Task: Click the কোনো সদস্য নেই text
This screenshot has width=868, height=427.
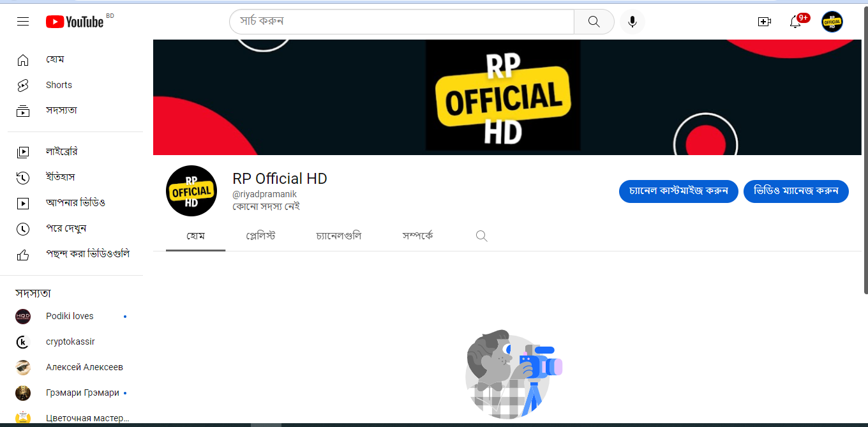Action: [x=266, y=207]
